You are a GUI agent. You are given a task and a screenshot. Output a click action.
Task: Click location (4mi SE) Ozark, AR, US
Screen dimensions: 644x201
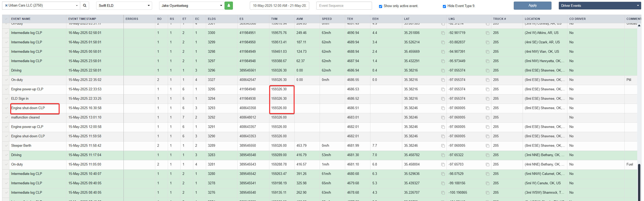click(x=542, y=42)
